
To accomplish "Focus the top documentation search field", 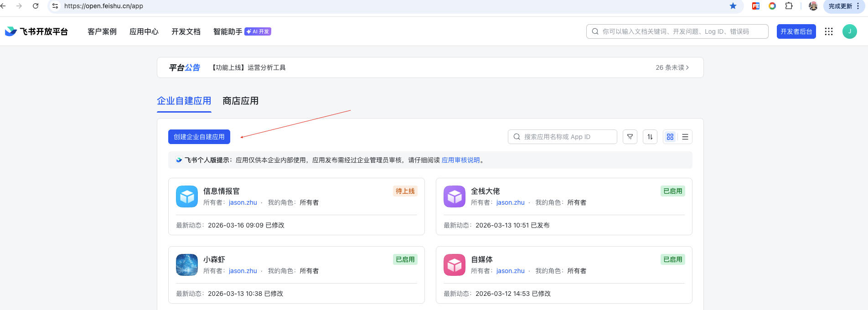I will point(677,31).
